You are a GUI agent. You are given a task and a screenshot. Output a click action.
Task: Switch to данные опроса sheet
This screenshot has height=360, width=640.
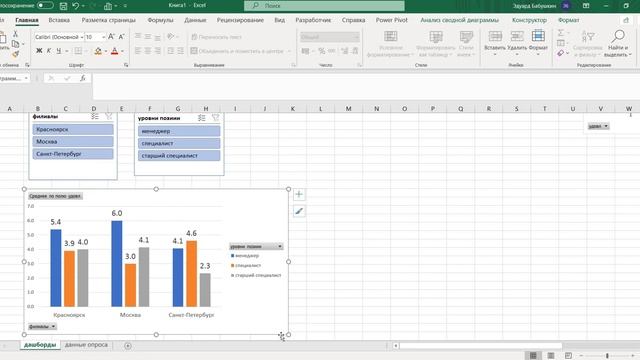[87, 345]
